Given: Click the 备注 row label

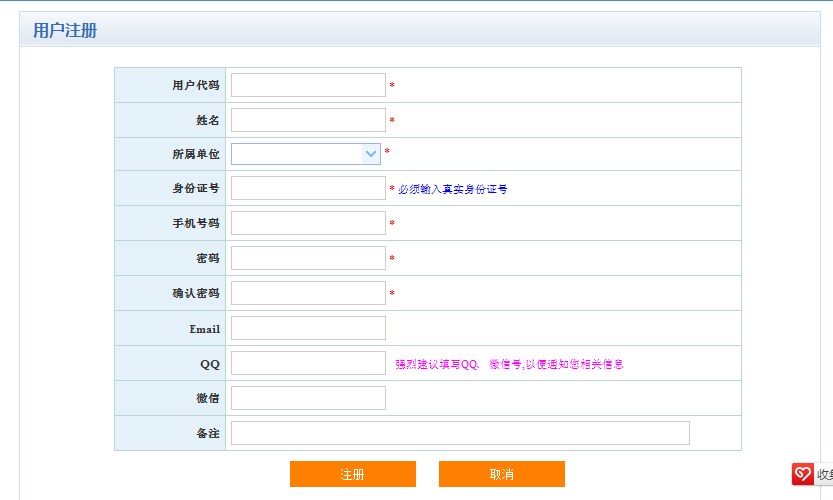Looking at the screenshot, I should point(207,433).
